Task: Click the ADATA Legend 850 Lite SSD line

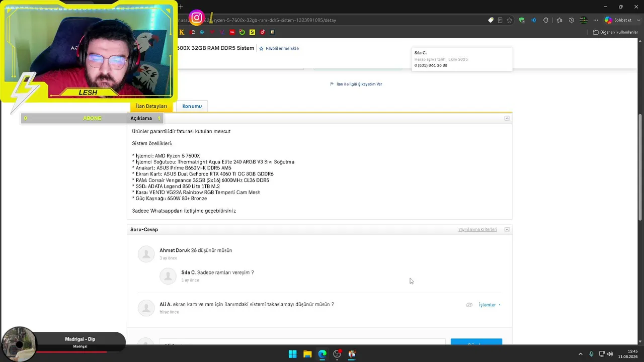Action: 176,186
